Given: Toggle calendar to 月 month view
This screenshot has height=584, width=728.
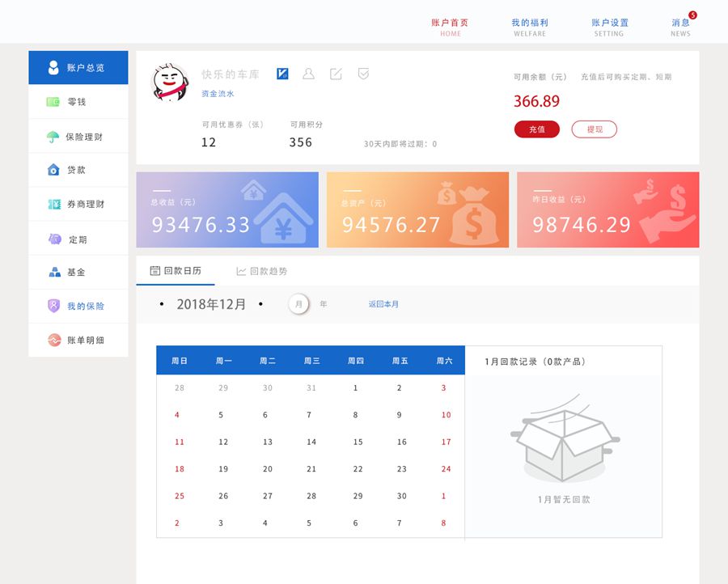Looking at the screenshot, I should [298, 304].
